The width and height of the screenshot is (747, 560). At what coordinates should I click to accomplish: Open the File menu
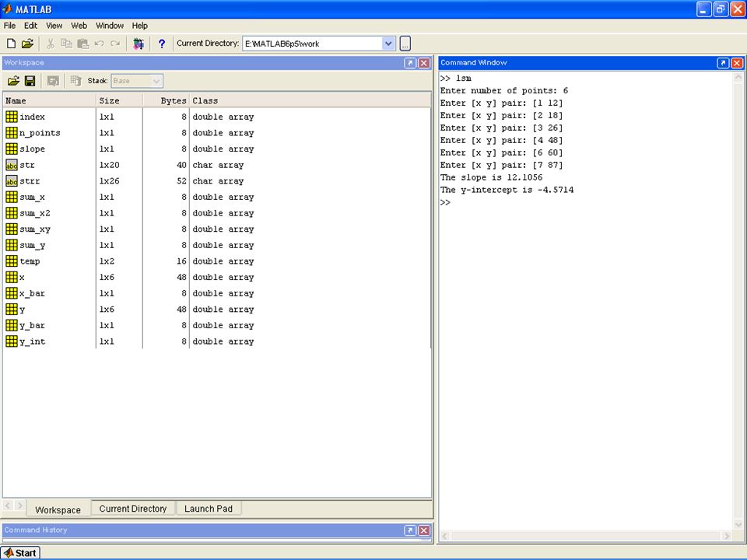pos(9,26)
